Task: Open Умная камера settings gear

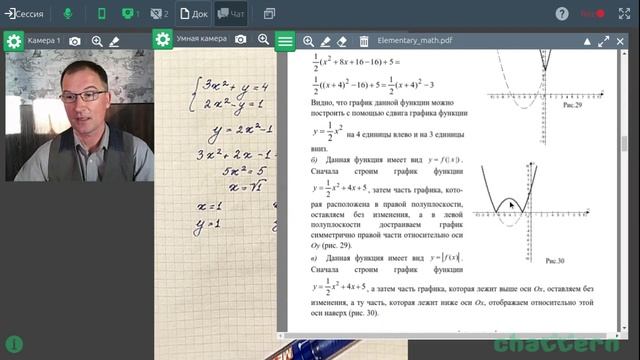Action: [162, 39]
